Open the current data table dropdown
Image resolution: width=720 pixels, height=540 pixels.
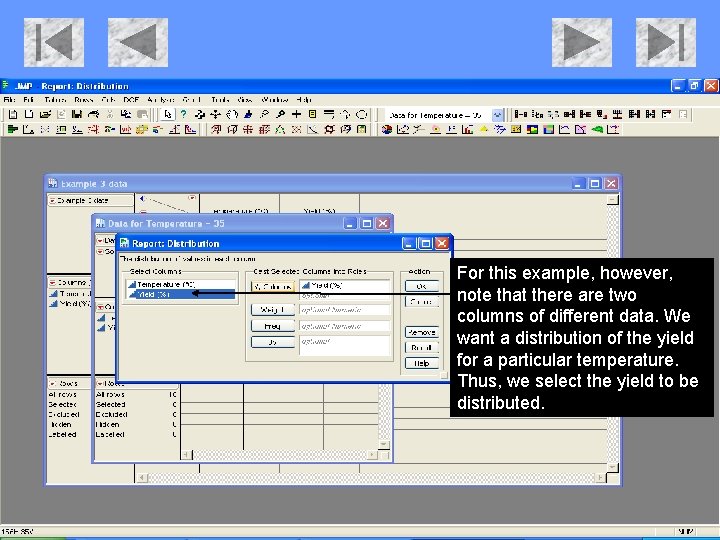(x=497, y=115)
